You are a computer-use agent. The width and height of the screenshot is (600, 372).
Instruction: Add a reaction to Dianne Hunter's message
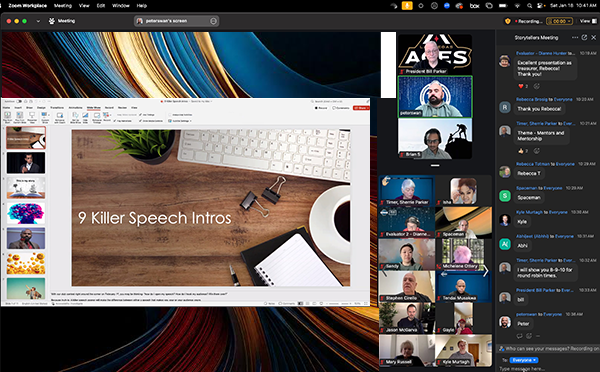click(x=537, y=86)
